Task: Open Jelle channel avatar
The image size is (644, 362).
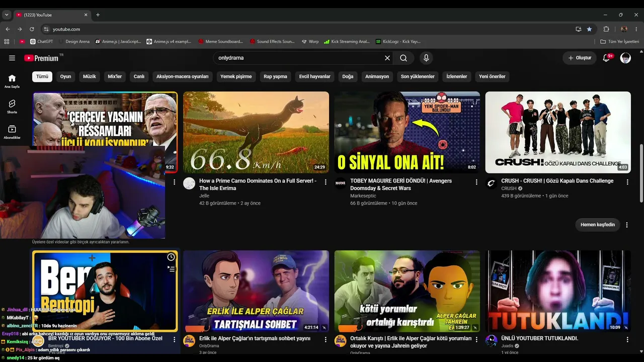Action: click(189, 183)
